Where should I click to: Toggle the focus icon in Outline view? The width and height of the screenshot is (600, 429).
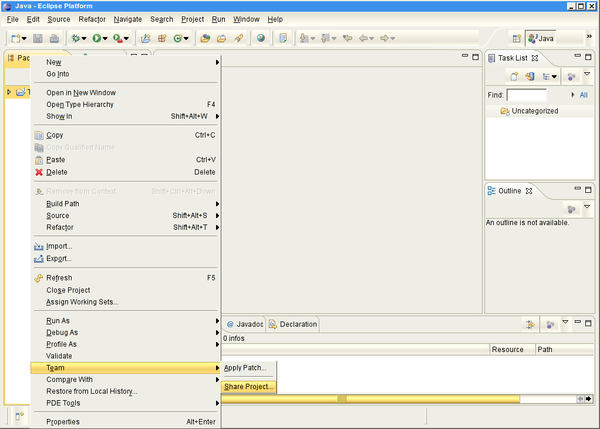pyautogui.click(x=571, y=209)
